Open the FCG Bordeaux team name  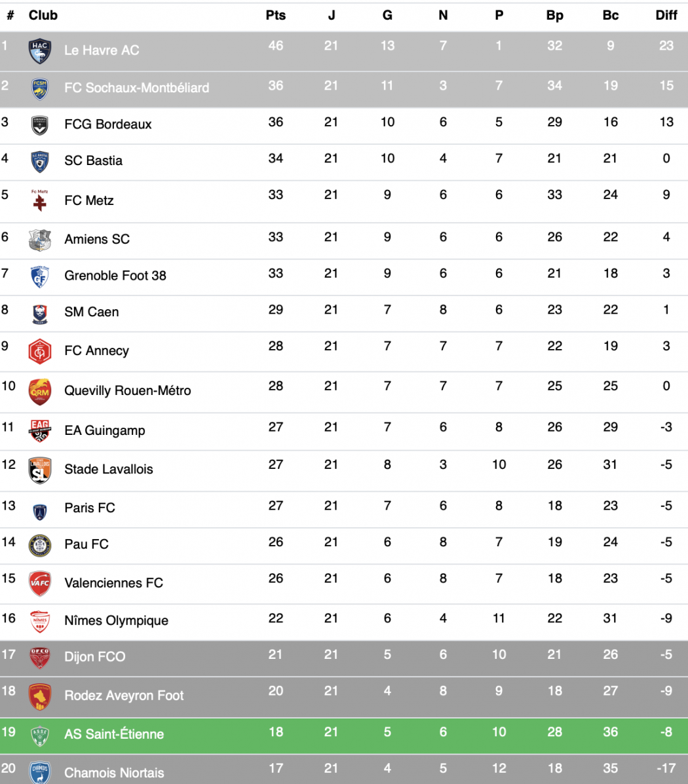[x=108, y=124]
